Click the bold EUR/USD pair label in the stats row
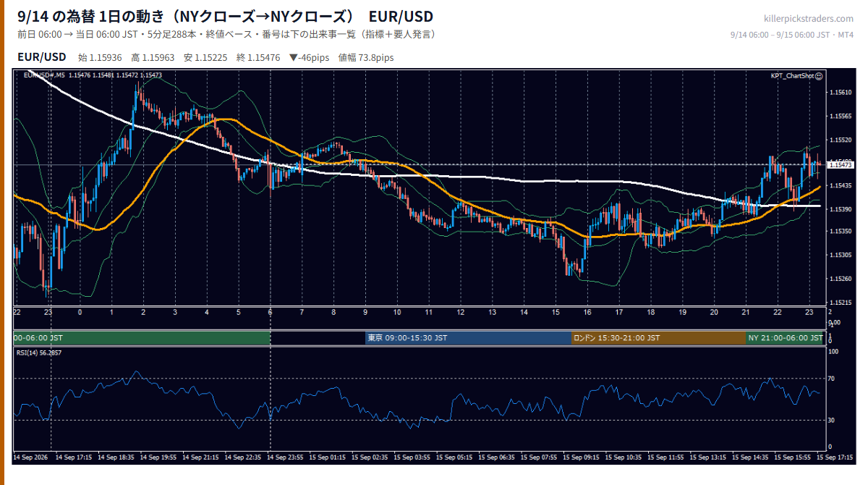 [x=42, y=57]
